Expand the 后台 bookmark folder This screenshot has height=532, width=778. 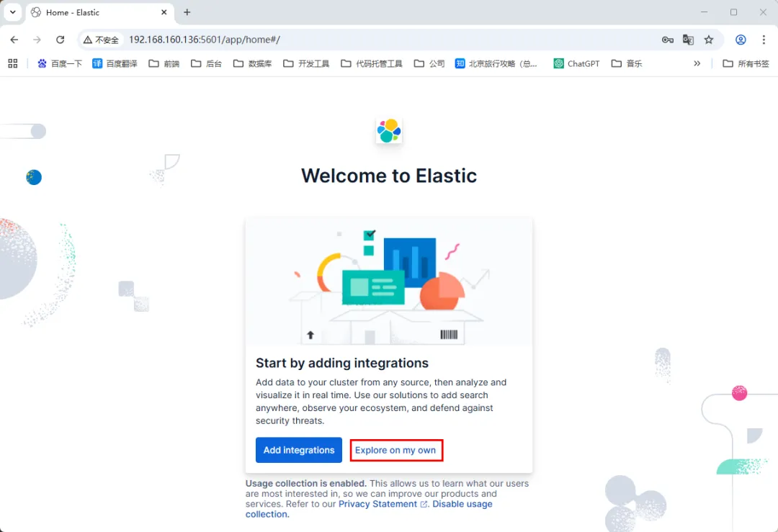(207, 63)
